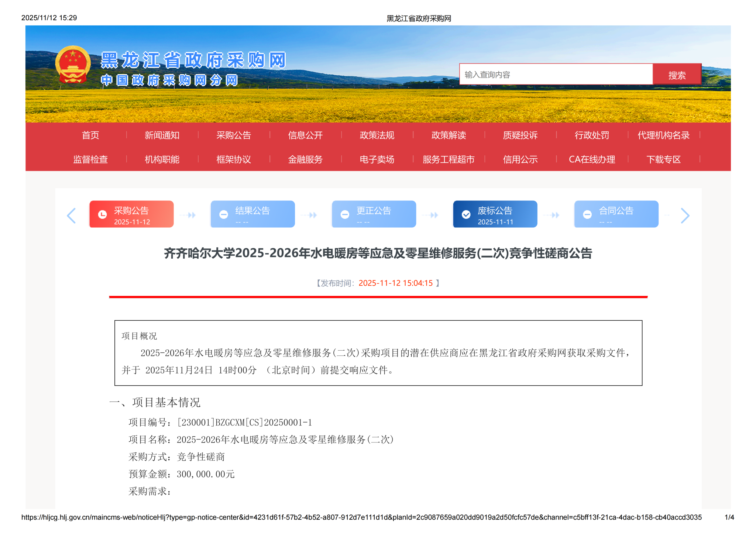Image resolution: width=756 pixels, height=534 pixels.
Task: Open the 采购公告 timeline step dated 2025-11-12
Action: pos(131,214)
